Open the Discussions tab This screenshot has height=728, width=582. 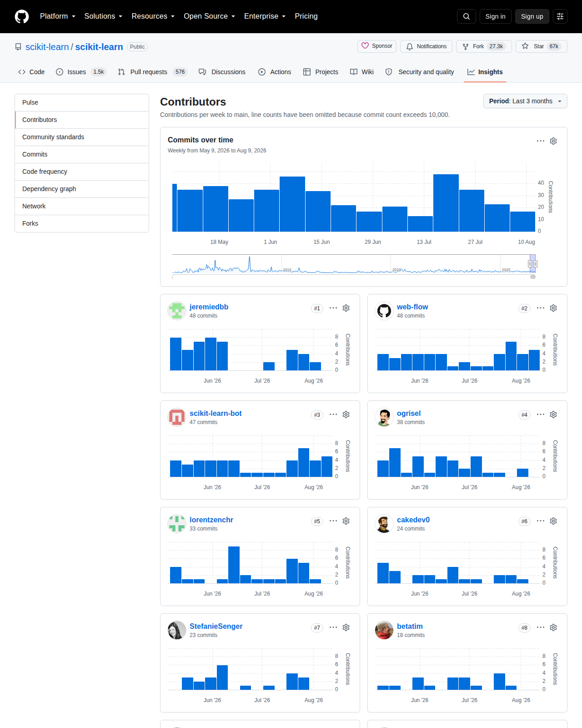point(222,72)
